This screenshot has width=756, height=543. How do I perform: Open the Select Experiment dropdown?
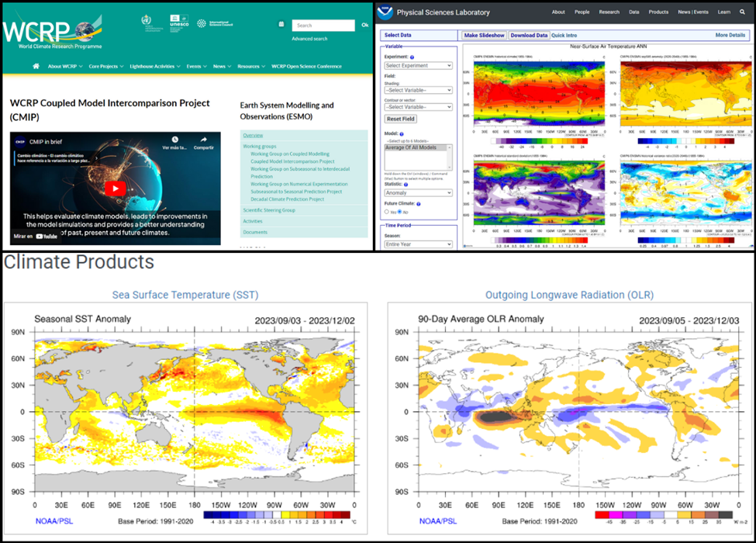point(418,66)
